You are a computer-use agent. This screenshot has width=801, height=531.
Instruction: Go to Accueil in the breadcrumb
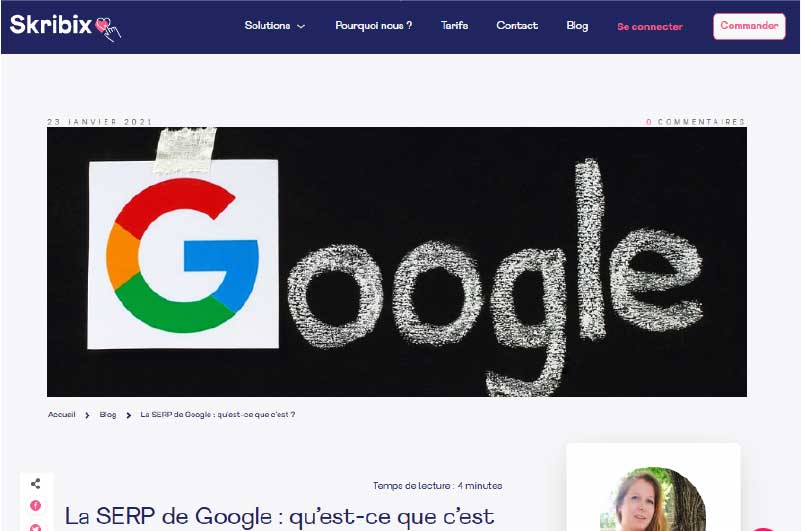61,414
